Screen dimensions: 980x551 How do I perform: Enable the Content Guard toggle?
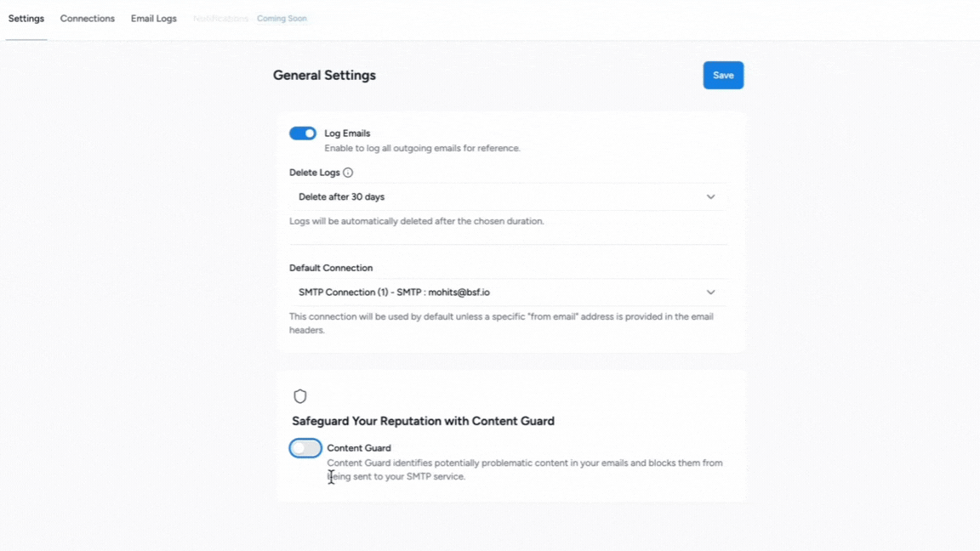click(305, 448)
